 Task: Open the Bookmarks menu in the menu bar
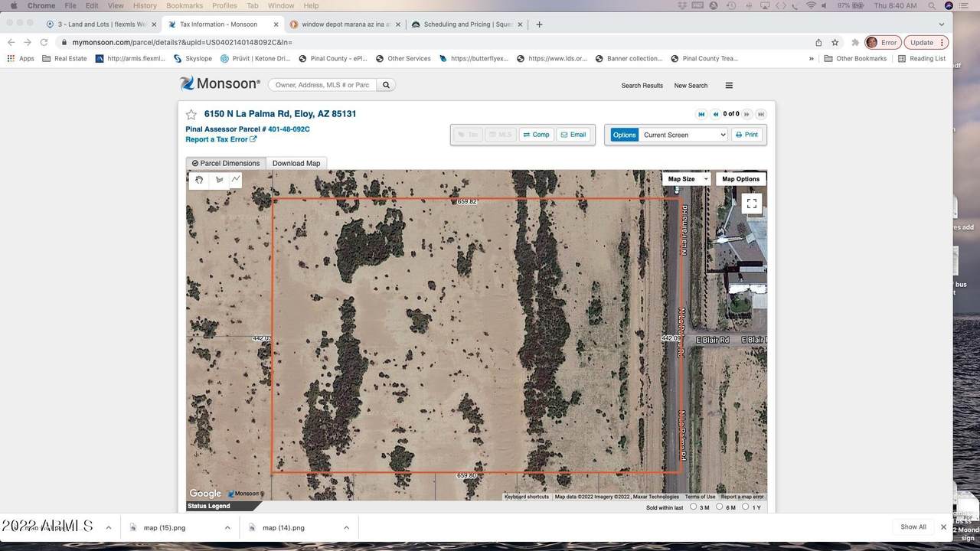[x=185, y=5]
